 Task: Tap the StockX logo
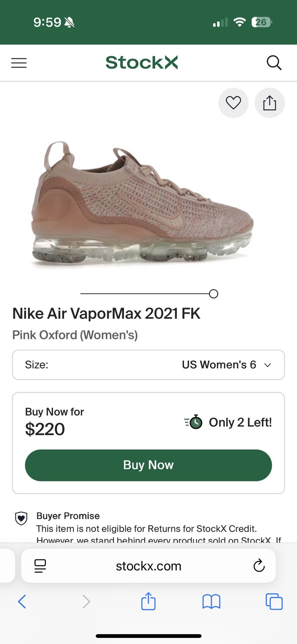coord(141,63)
